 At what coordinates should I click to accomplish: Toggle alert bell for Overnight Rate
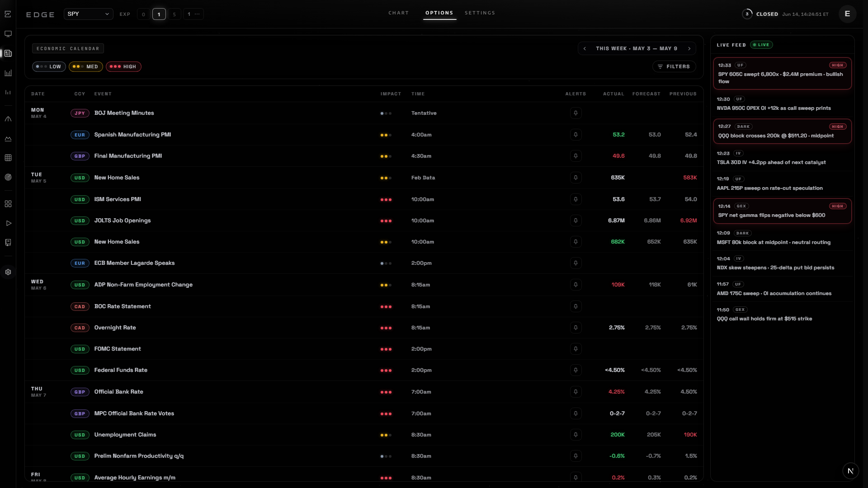click(x=576, y=328)
